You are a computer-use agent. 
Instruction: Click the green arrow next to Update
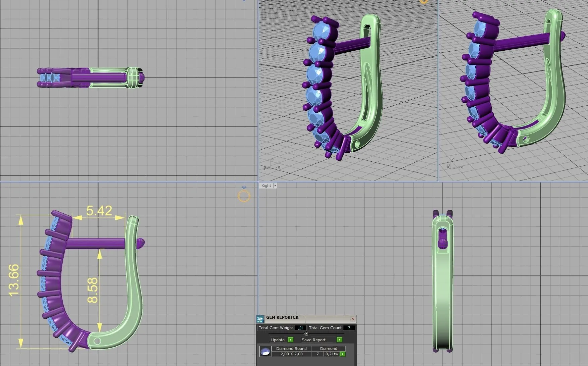[x=290, y=340]
